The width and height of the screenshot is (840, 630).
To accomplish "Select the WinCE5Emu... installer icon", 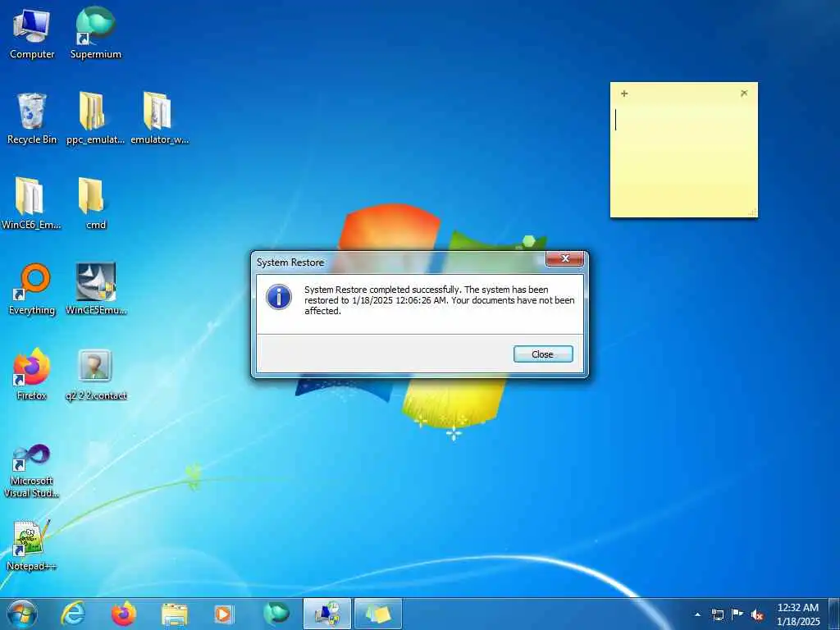I will click(x=95, y=290).
